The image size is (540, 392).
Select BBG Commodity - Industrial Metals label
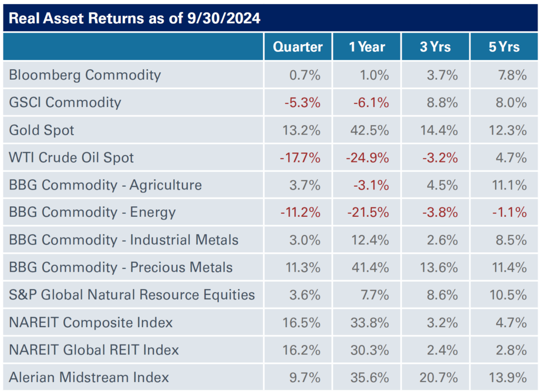pyautogui.click(x=123, y=240)
